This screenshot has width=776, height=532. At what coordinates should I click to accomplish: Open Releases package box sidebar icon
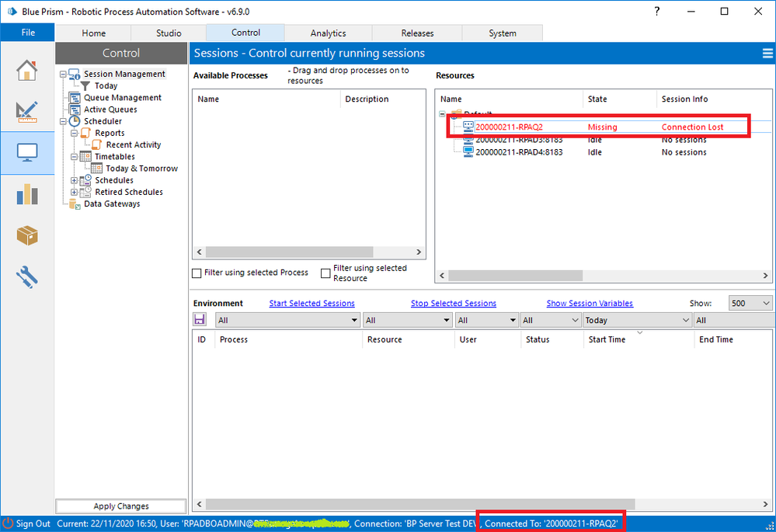(27, 235)
